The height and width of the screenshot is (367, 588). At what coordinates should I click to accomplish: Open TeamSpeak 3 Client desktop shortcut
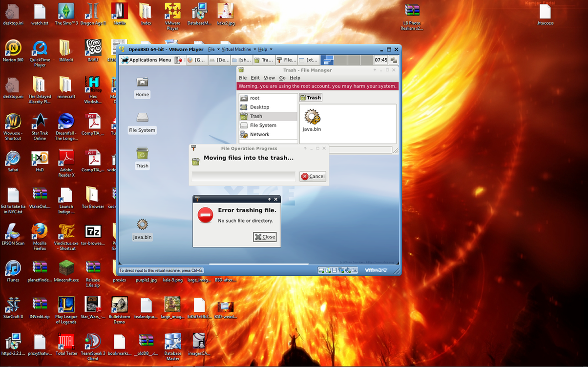click(x=93, y=347)
